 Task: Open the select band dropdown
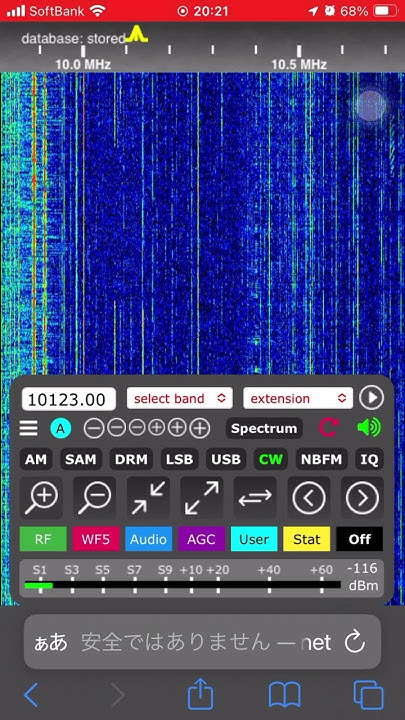(180, 398)
